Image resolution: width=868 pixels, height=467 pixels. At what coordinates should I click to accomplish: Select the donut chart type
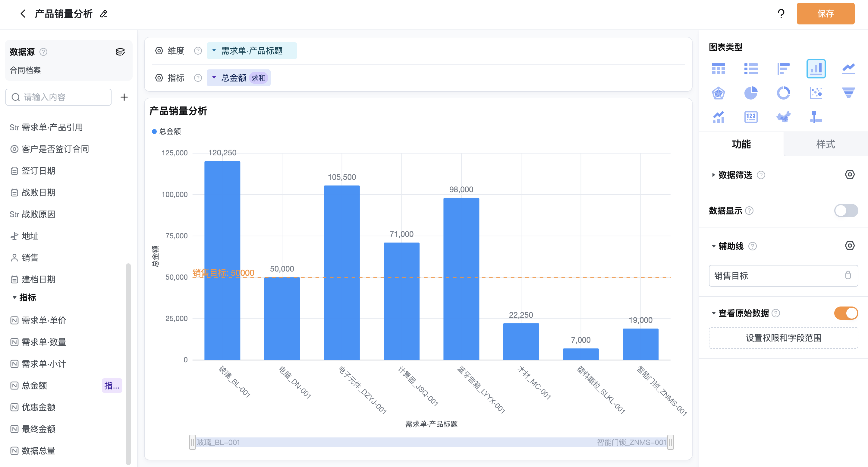pyautogui.click(x=783, y=93)
